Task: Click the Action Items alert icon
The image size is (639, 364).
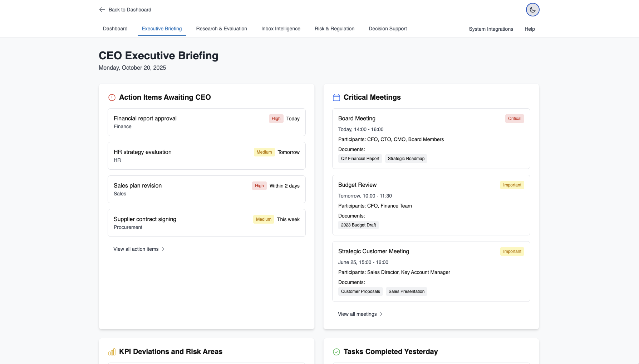Action: [112, 98]
